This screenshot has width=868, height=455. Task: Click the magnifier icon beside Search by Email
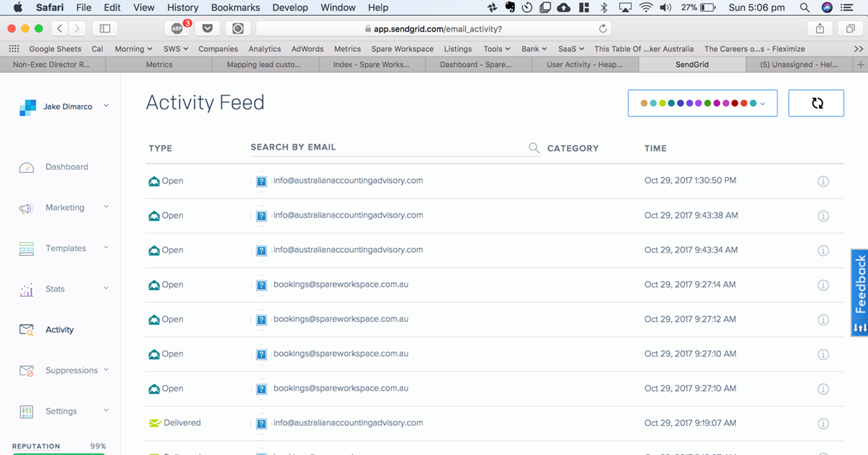(x=534, y=148)
